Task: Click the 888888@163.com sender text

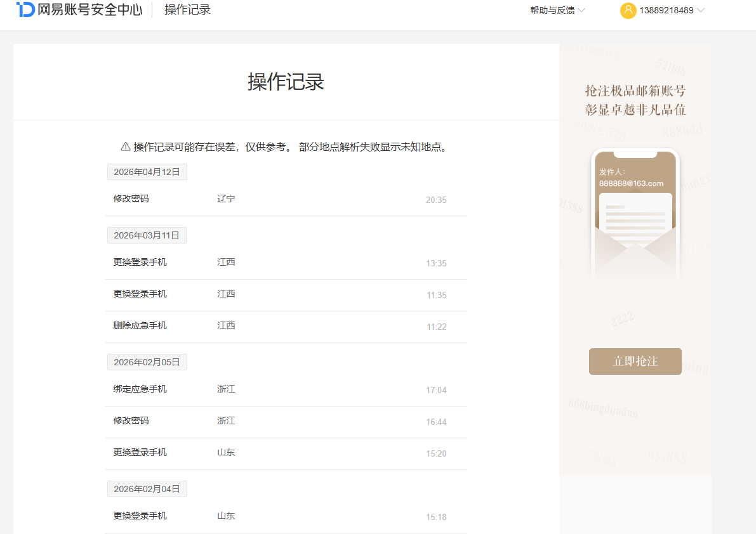Action: point(631,183)
